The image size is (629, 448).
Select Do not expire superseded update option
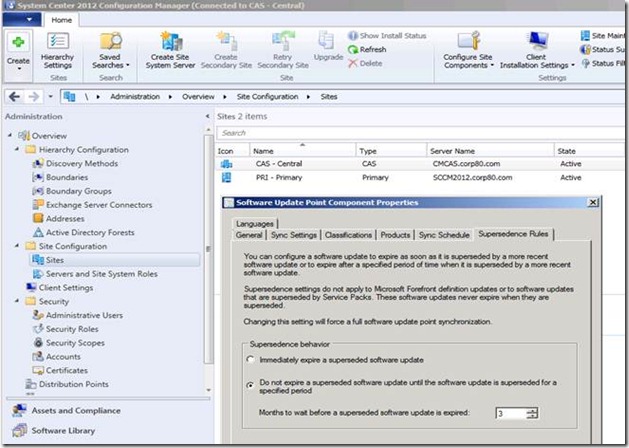[x=250, y=383]
